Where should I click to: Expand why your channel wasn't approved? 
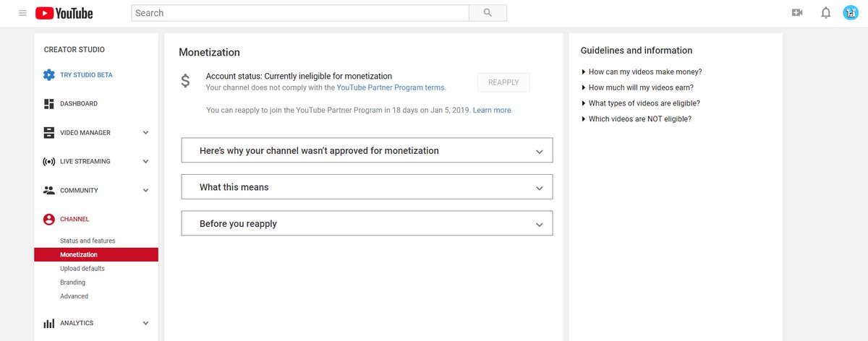tap(367, 150)
